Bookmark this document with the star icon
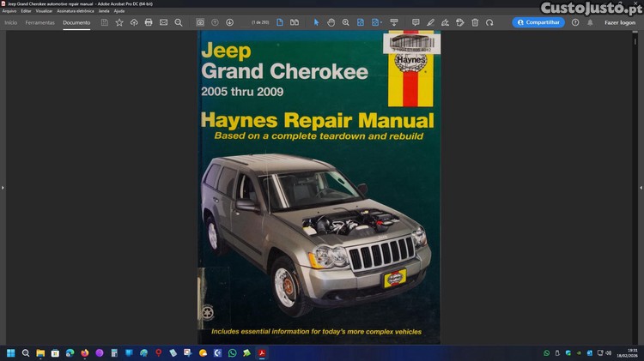The image size is (644, 361). click(x=119, y=22)
